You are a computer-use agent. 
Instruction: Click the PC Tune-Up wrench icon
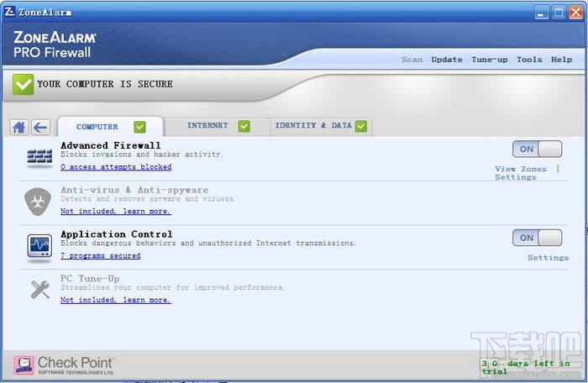click(x=40, y=290)
